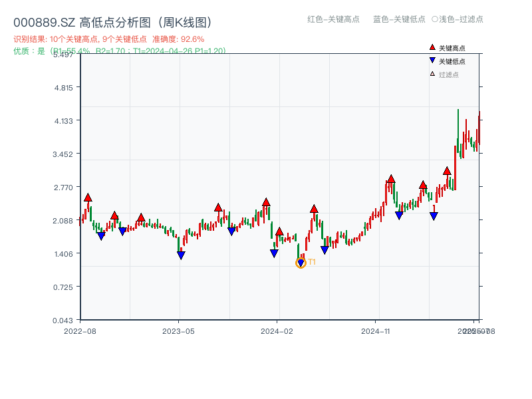Select the key low marker right after 2024-11 peak
532x399 pixels.
[x=399, y=215]
